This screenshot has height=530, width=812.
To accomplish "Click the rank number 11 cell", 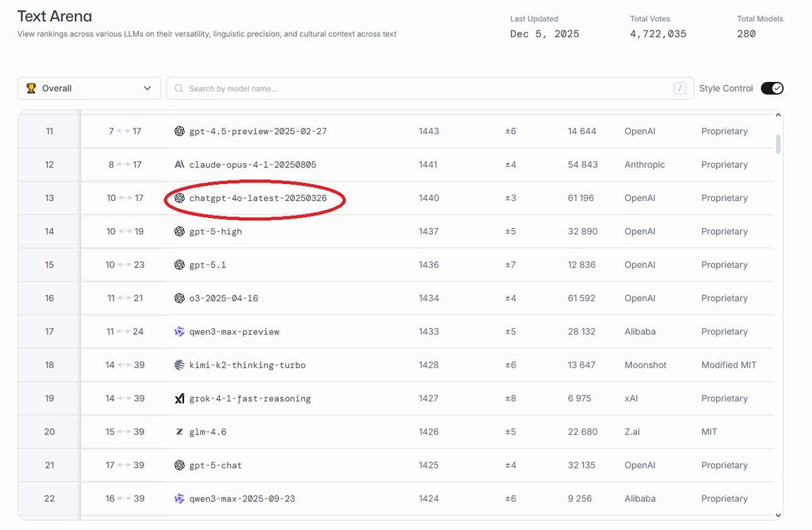I will coord(49,131).
